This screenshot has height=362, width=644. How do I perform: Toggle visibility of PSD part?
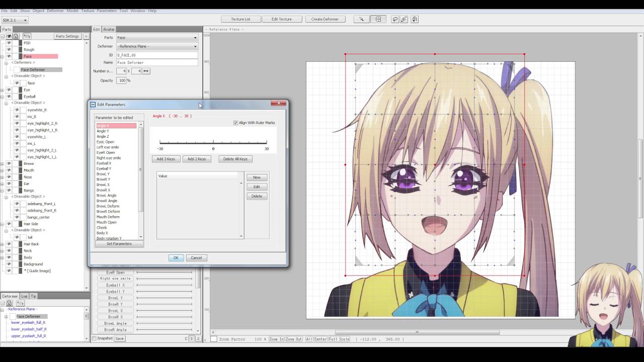point(9,43)
